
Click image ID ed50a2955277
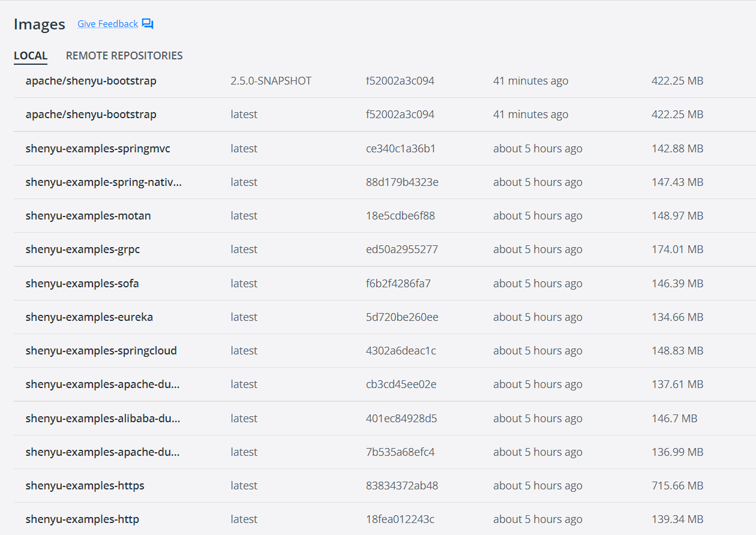point(402,250)
